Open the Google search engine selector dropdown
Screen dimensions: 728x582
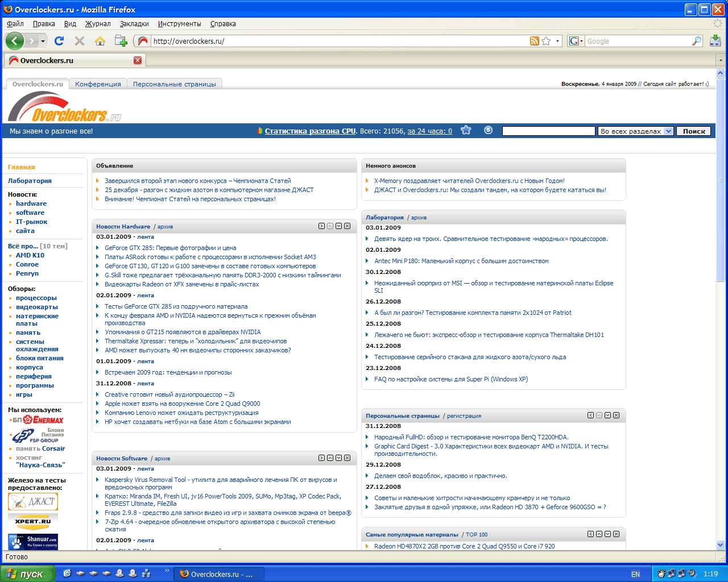click(576, 41)
